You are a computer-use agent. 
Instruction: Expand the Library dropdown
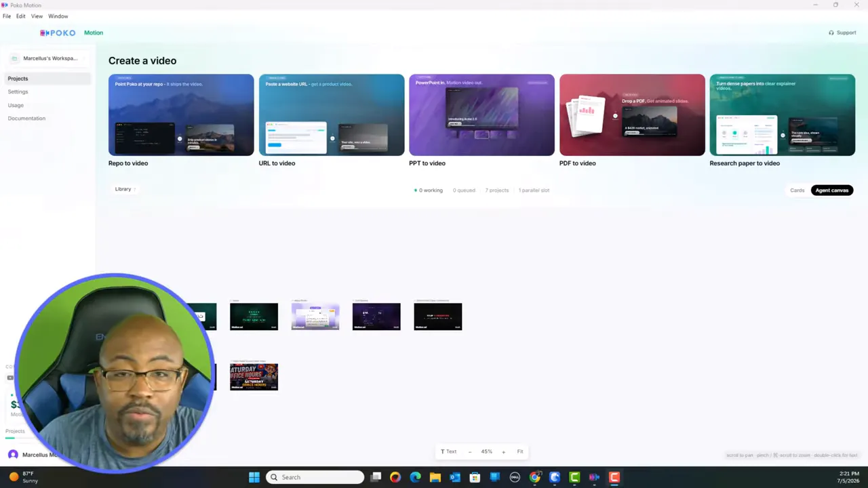(x=125, y=189)
